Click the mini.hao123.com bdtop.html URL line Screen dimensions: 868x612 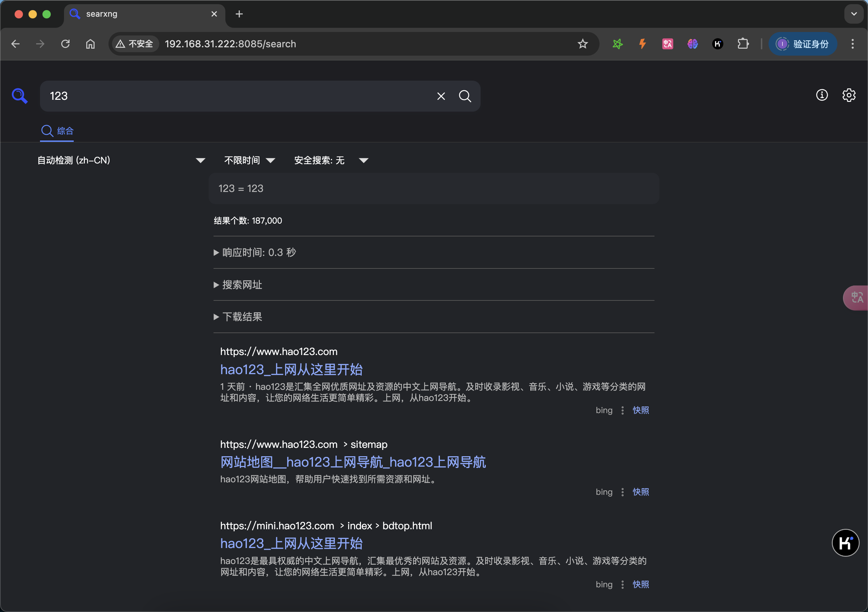pyautogui.click(x=326, y=525)
